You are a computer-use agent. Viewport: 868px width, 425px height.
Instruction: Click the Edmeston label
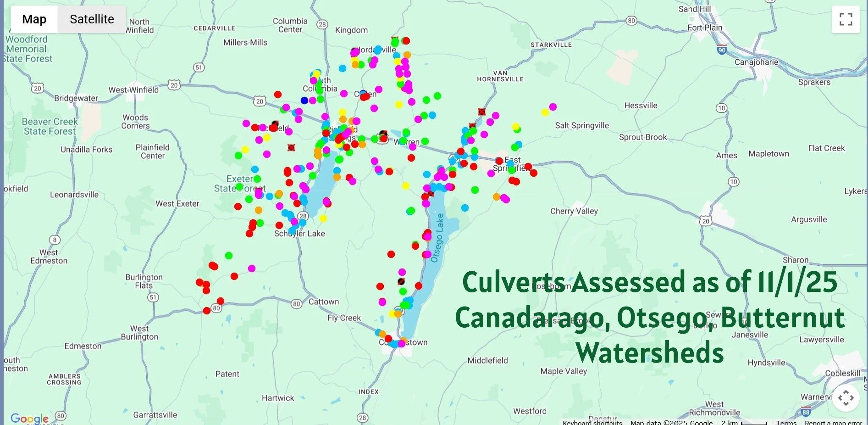point(83,346)
